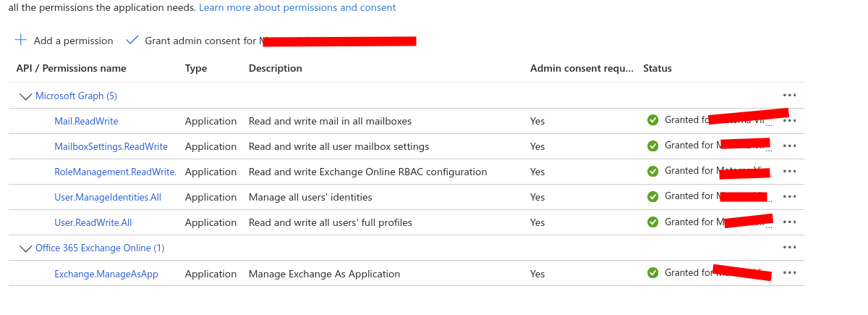Select the description Manage all users' identities

pyautogui.click(x=310, y=197)
